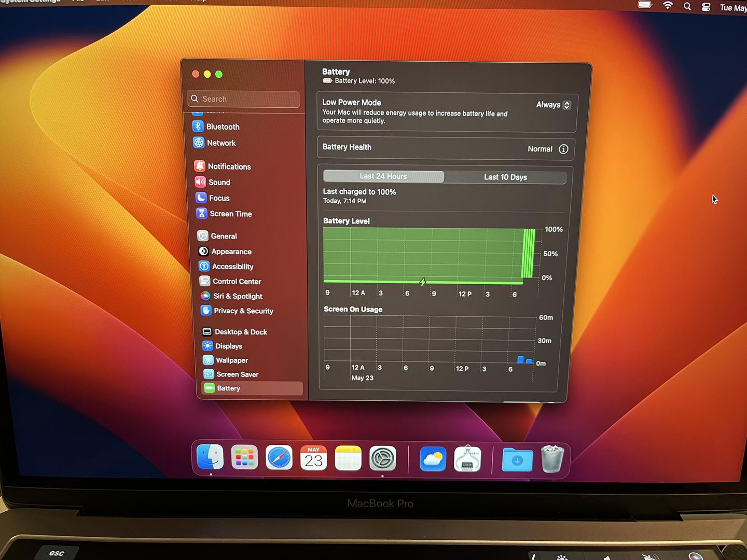
Task: Click the sidebar Search field
Action: (244, 99)
